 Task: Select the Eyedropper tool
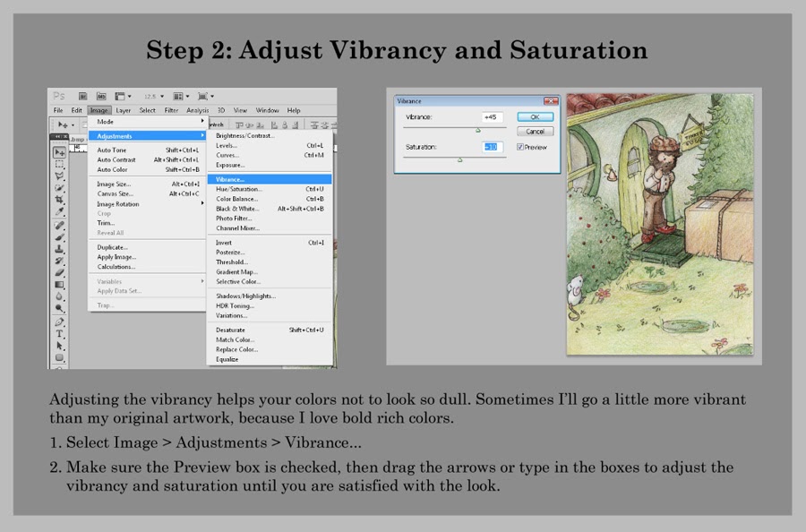(x=60, y=211)
